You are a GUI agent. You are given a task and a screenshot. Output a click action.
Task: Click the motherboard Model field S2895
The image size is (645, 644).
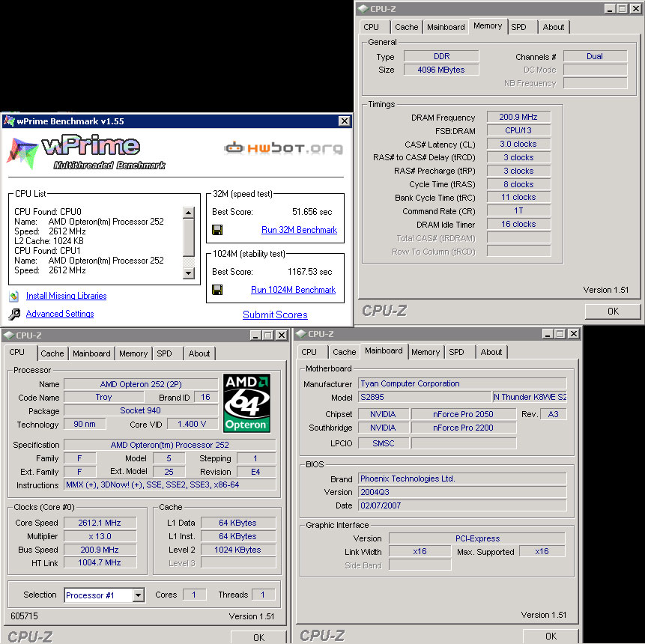pos(425,397)
